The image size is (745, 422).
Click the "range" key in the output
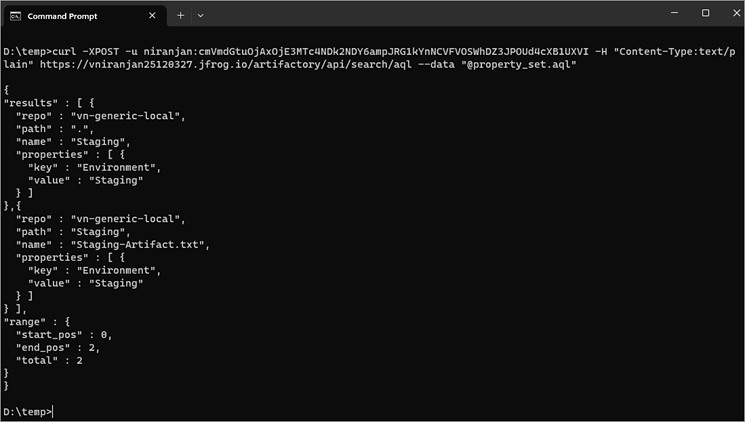pyautogui.click(x=25, y=322)
